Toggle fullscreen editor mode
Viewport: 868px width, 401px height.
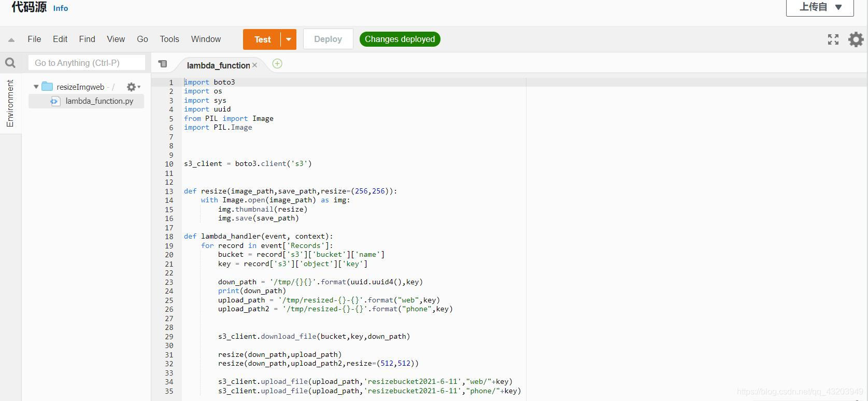(833, 39)
